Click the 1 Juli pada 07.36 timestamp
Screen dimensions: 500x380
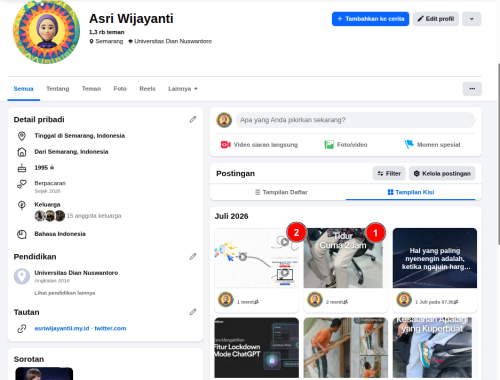tap(434, 302)
